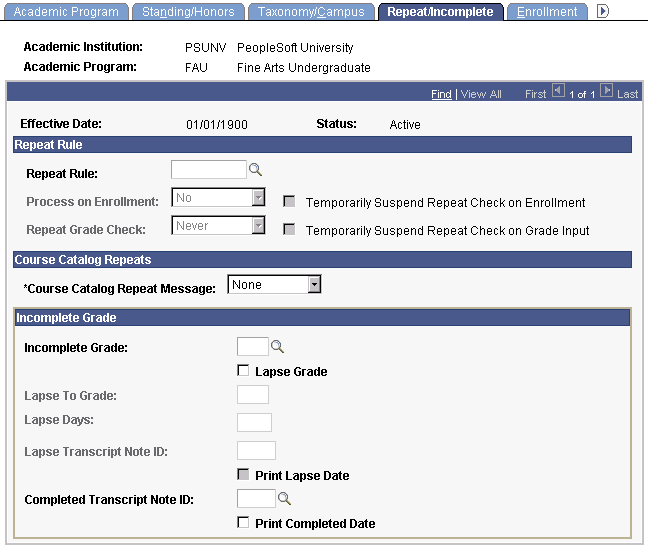The image size is (648, 548).
Task: Click the Repeat Rule input field
Action: click(209, 169)
